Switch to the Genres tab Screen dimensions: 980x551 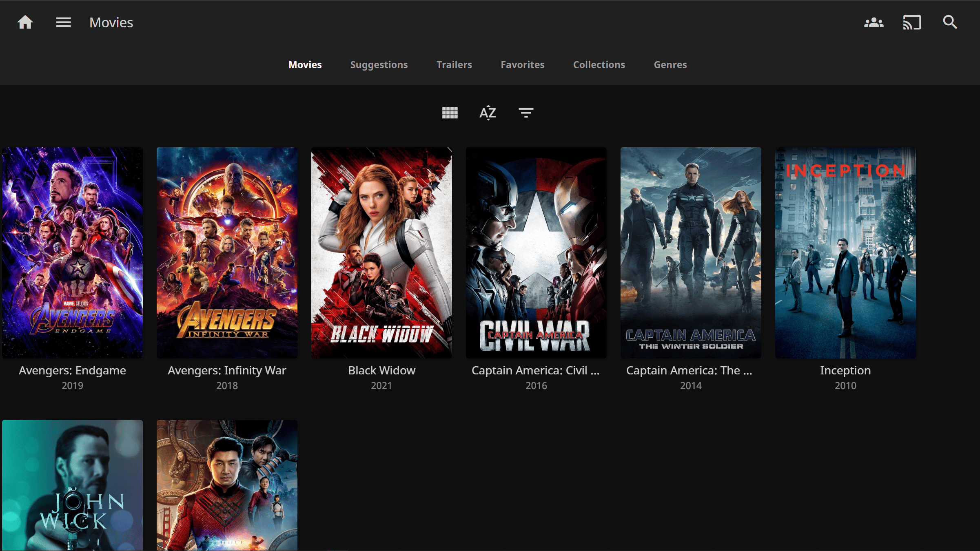(x=670, y=65)
